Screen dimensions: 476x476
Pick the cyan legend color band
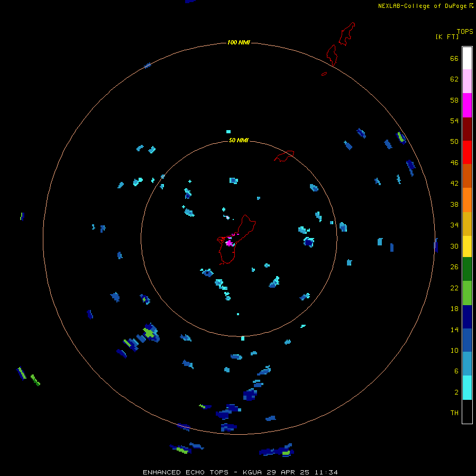click(x=467, y=387)
